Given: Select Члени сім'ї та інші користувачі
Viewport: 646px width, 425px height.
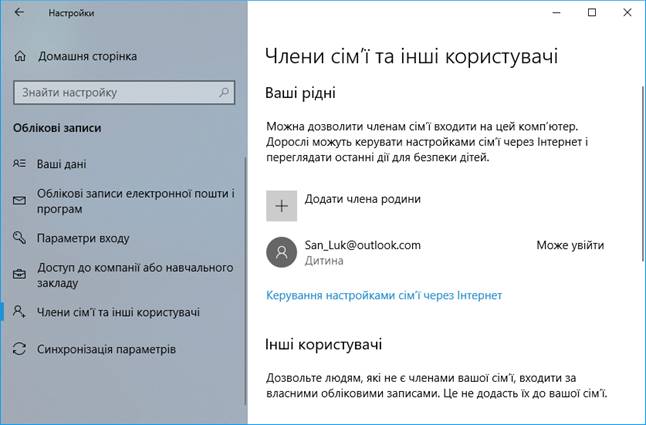Looking at the screenshot, I should (118, 312).
